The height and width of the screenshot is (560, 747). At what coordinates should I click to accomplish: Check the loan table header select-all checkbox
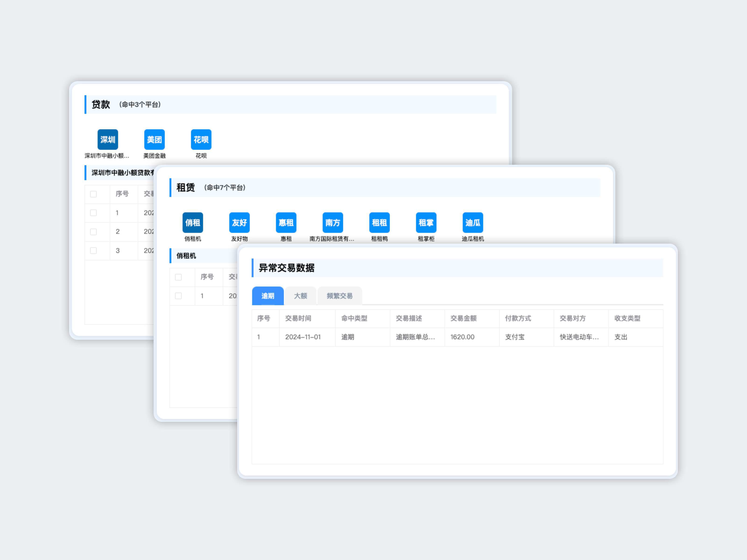[94, 194]
